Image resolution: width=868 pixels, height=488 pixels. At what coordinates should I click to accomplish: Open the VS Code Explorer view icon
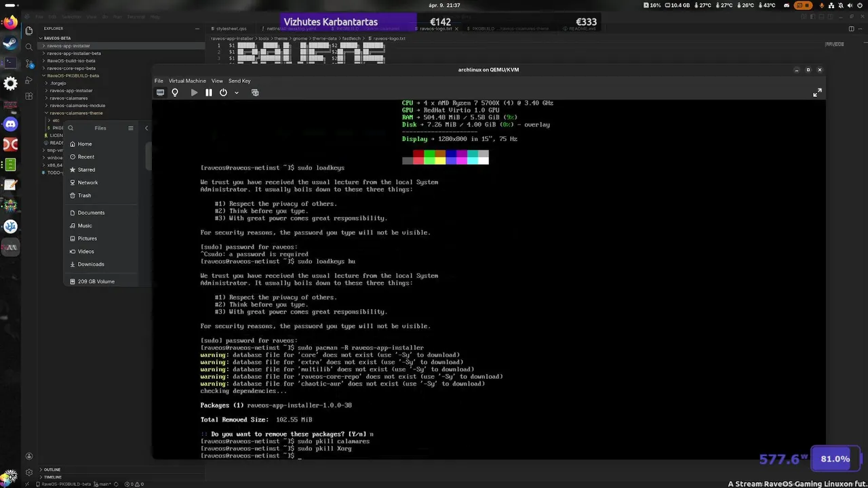click(x=28, y=30)
